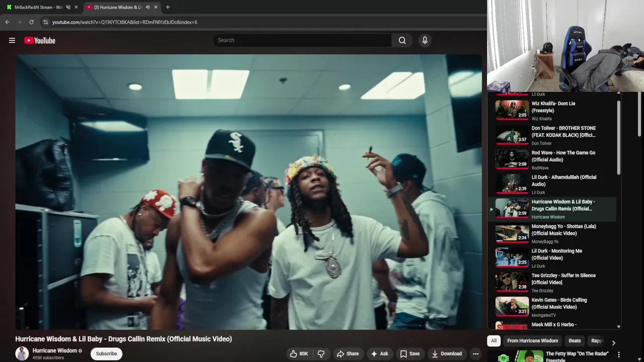Open the YouTube hamburger guide menu
644x362 pixels.
[x=12, y=40]
